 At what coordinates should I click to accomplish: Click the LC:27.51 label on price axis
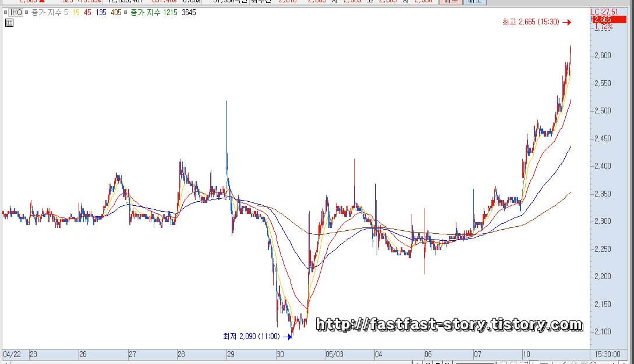(x=604, y=12)
